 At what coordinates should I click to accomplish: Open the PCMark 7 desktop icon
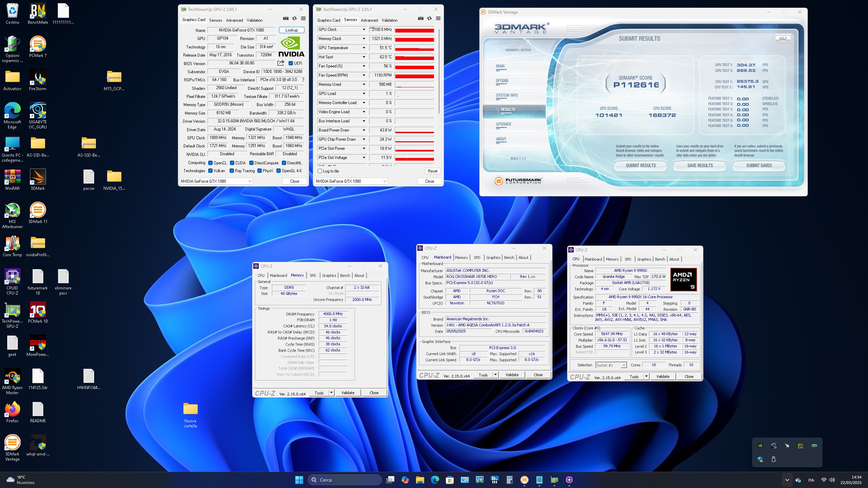(x=38, y=47)
